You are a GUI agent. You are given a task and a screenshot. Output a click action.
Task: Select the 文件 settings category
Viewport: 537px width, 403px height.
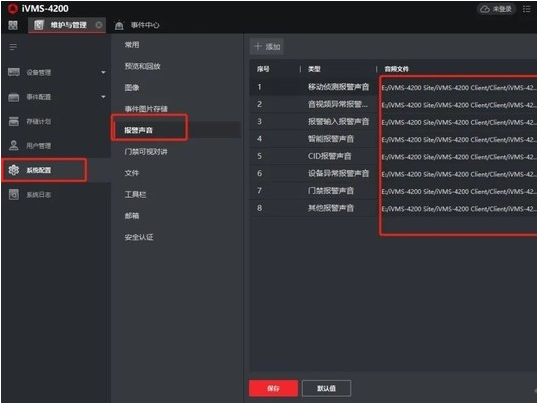pos(132,173)
